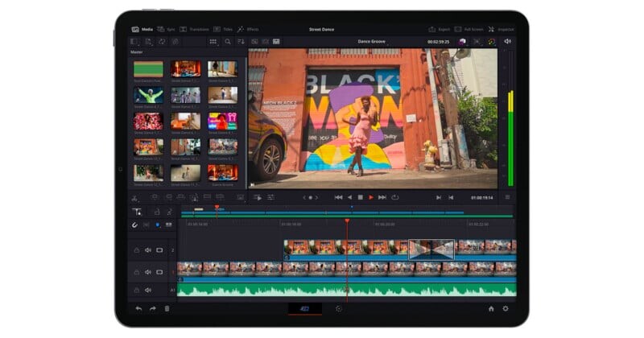
Task: Click the undo arrow at bottom left
Action: [138, 308]
